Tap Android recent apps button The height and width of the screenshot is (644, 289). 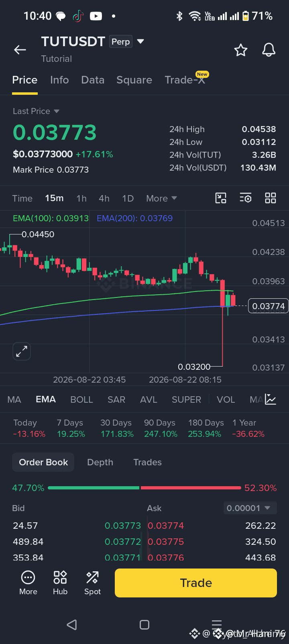pos(217,624)
